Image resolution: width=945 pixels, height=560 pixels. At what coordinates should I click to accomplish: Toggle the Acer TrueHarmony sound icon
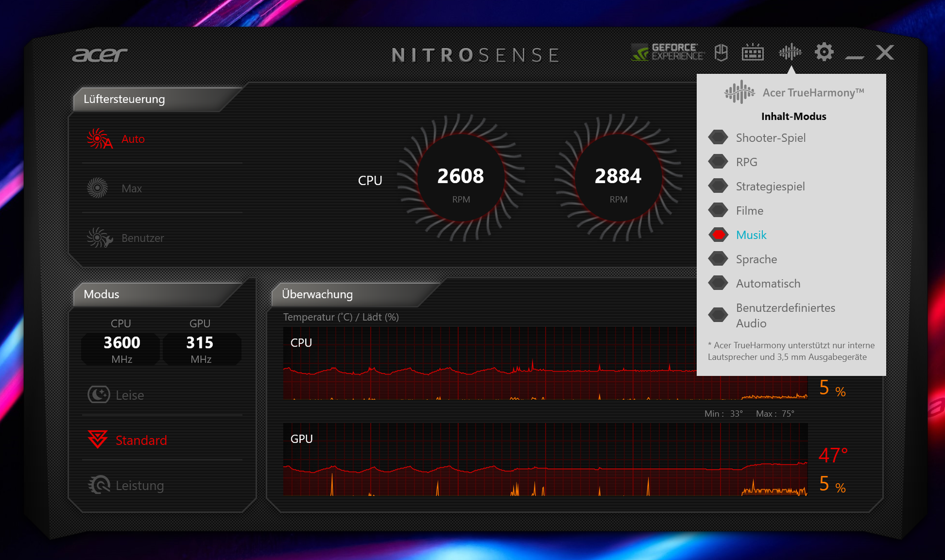click(x=790, y=52)
